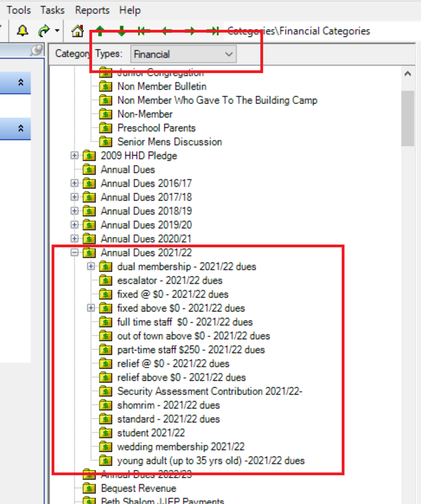Collapse the Annual Dues 2021/22 category
Viewport: 421px width, 504px height.
tap(74, 253)
